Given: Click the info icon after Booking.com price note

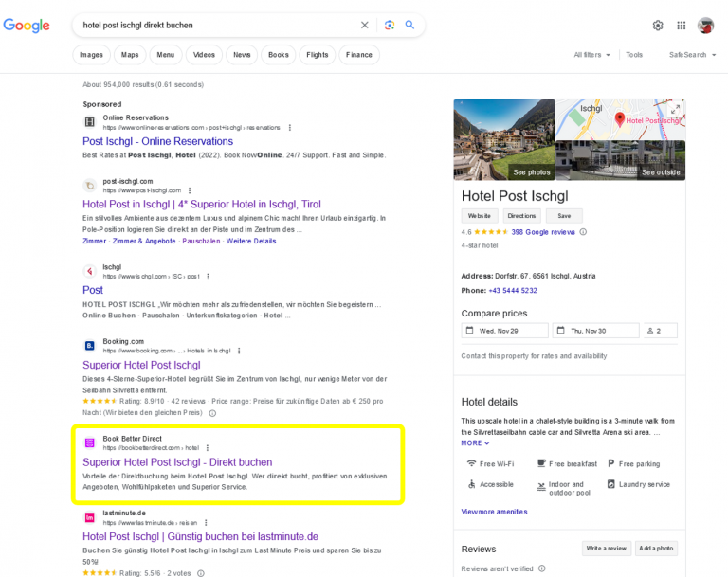Looking at the screenshot, I should (212, 413).
